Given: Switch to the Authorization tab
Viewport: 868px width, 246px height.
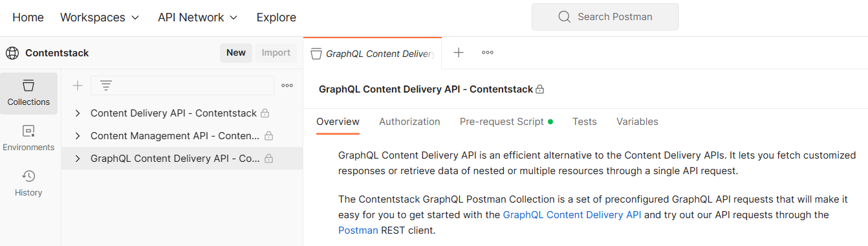Looking at the screenshot, I should click(409, 122).
